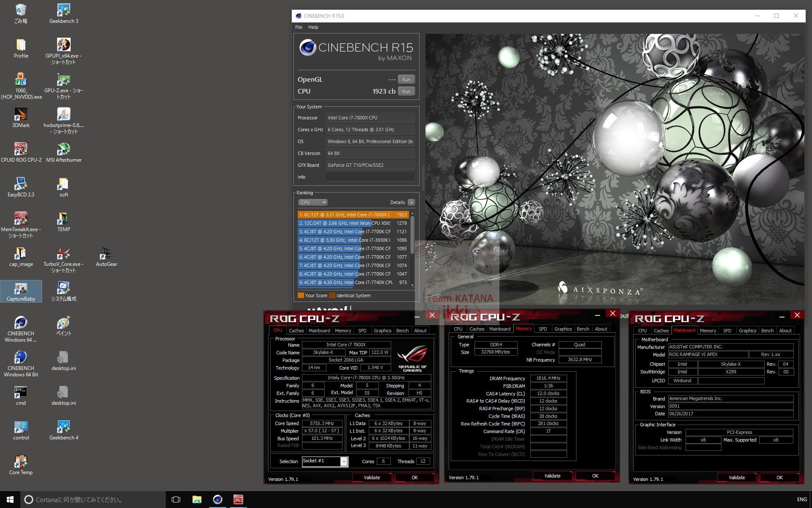Open the Cinebench Help menu
The image size is (812, 508).
313,27
